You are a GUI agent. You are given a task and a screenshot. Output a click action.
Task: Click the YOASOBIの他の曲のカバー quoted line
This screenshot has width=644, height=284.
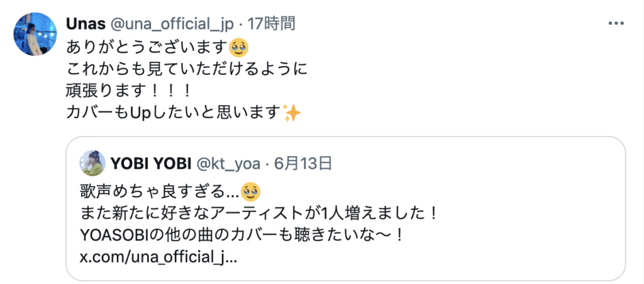(x=241, y=236)
